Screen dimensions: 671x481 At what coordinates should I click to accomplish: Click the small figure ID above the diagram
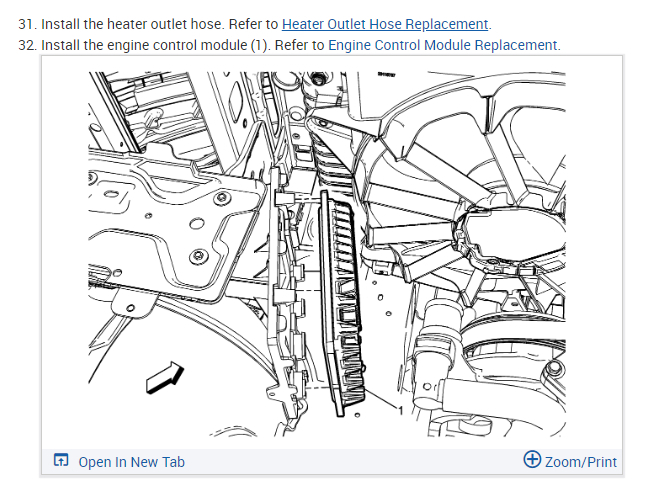(386, 75)
